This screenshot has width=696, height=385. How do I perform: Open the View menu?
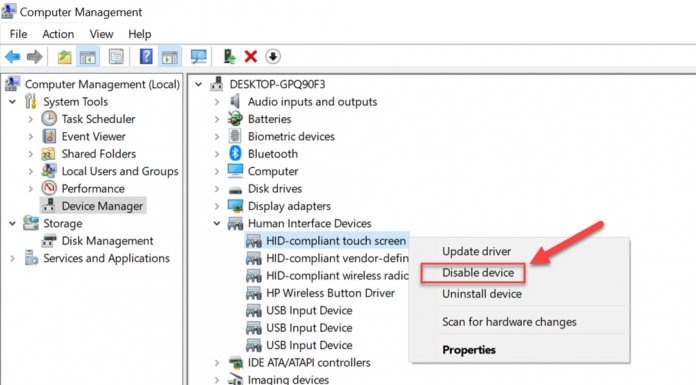click(101, 34)
